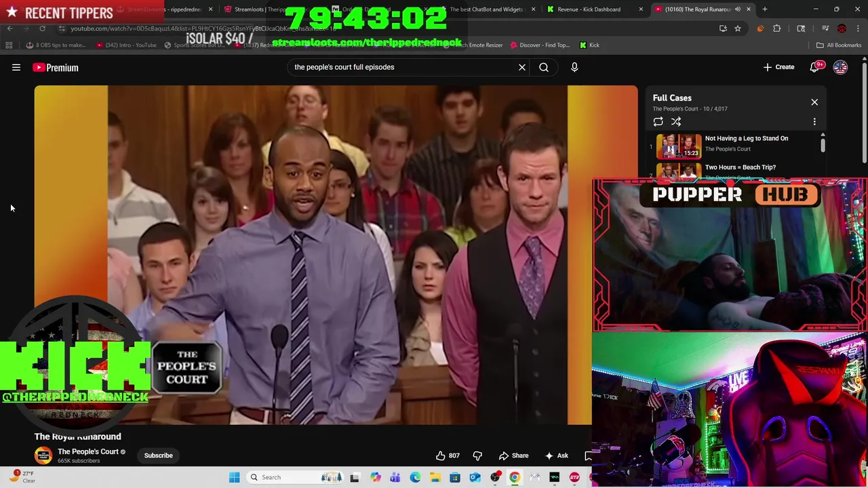This screenshot has width=868, height=488.
Task: Open Microsoft Edge from taskbar
Action: coord(415,477)
